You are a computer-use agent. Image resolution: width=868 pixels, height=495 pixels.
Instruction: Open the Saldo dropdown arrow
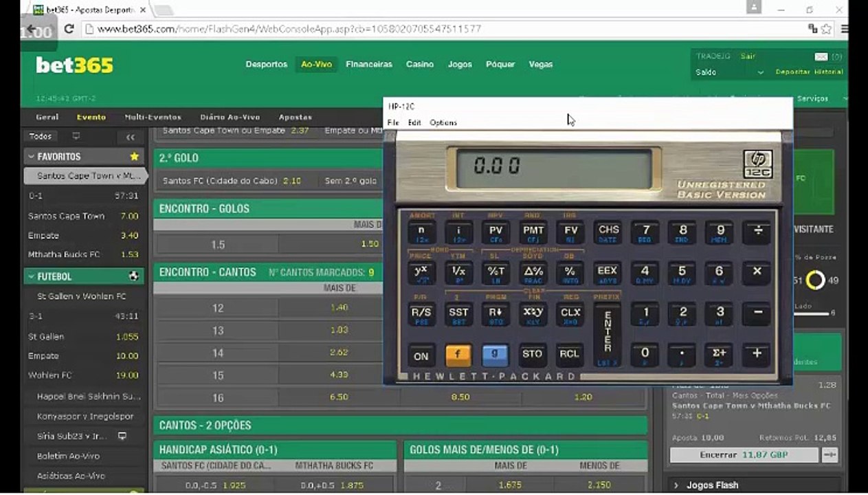[x=760, y=72]
